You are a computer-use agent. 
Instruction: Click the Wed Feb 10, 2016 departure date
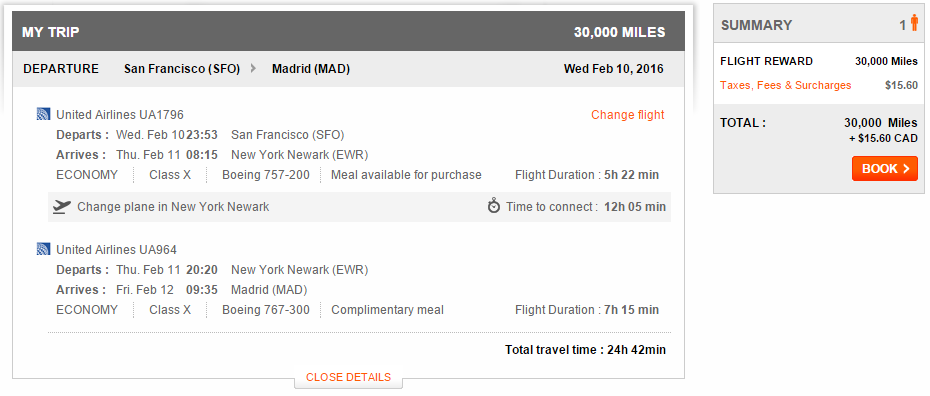coord(613,69)
